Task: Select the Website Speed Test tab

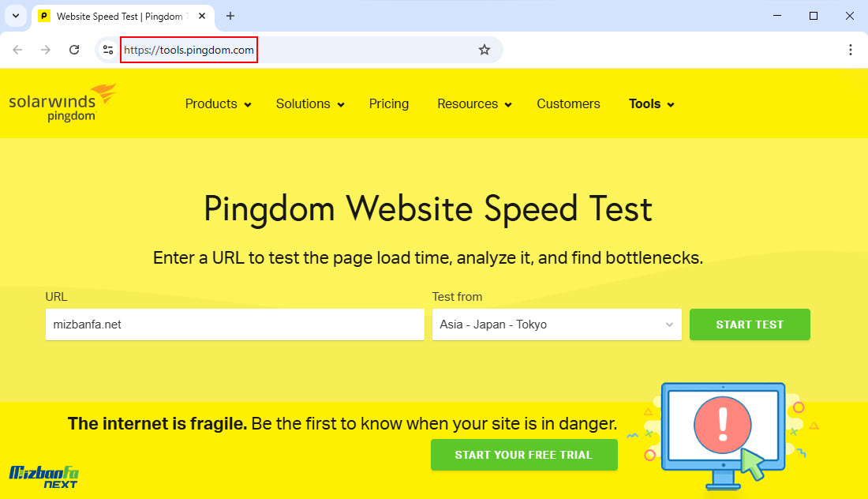Action: (122, 17)
